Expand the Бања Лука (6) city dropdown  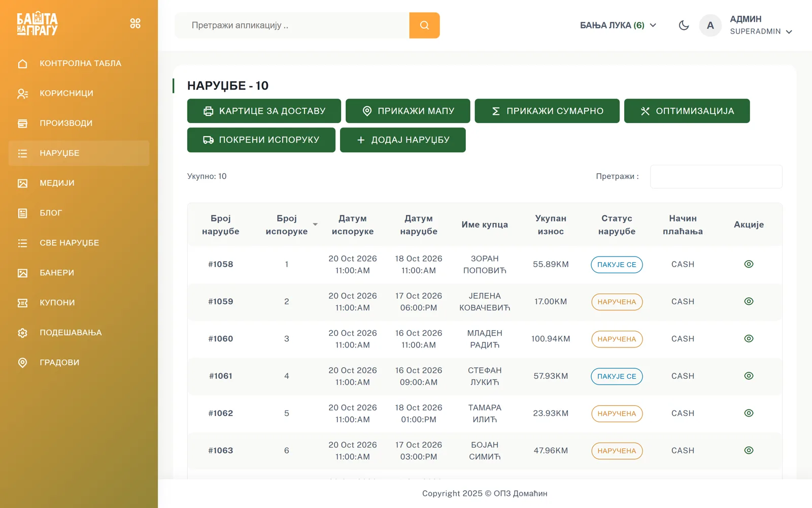click(618, 25)
